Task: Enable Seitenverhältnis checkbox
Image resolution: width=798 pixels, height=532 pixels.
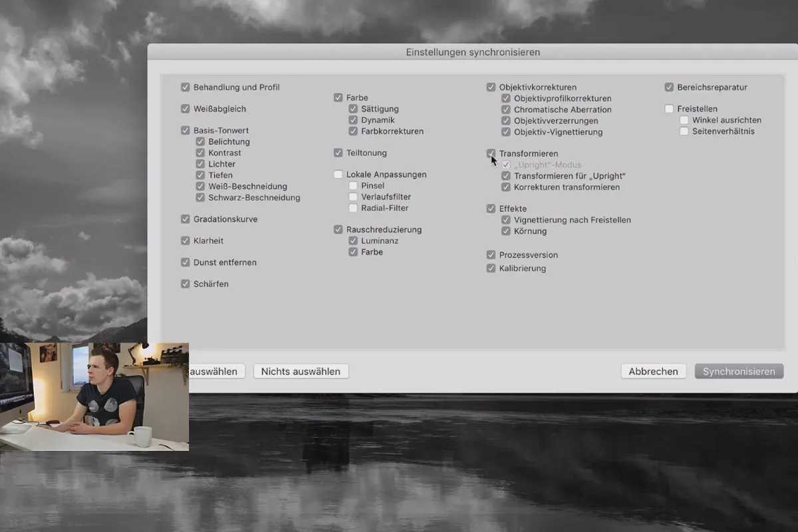Action: pyautogui.click(x=684, y=131)
